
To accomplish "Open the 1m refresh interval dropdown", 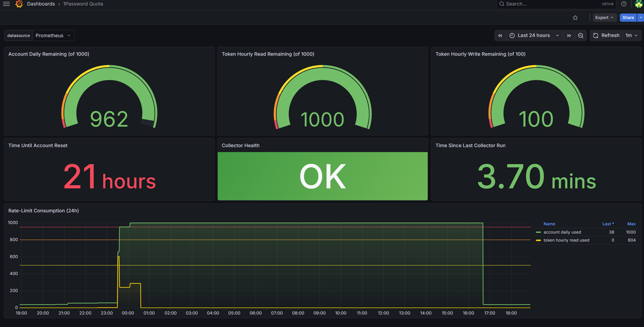I will pos(632,35).
